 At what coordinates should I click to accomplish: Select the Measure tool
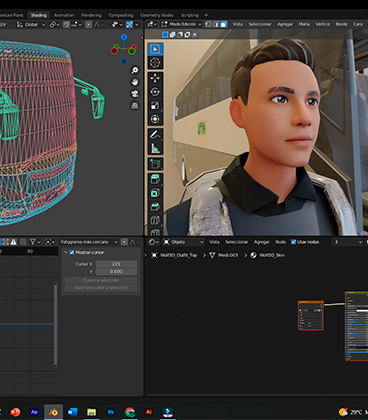155,148
